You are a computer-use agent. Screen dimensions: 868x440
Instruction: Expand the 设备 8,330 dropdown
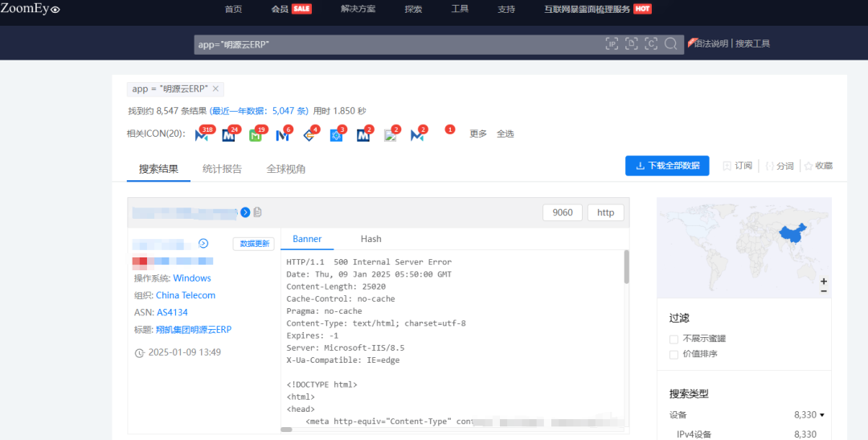(x=822, y=415)
